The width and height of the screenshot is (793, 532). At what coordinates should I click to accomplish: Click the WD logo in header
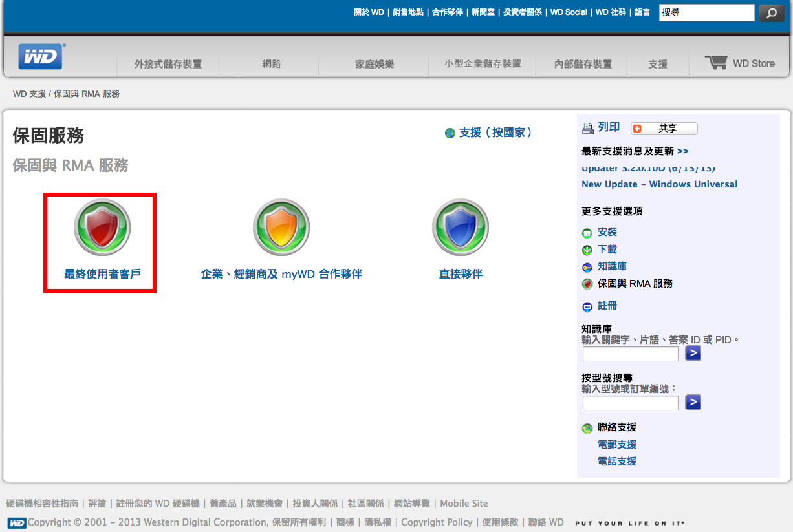click(41, 56)
